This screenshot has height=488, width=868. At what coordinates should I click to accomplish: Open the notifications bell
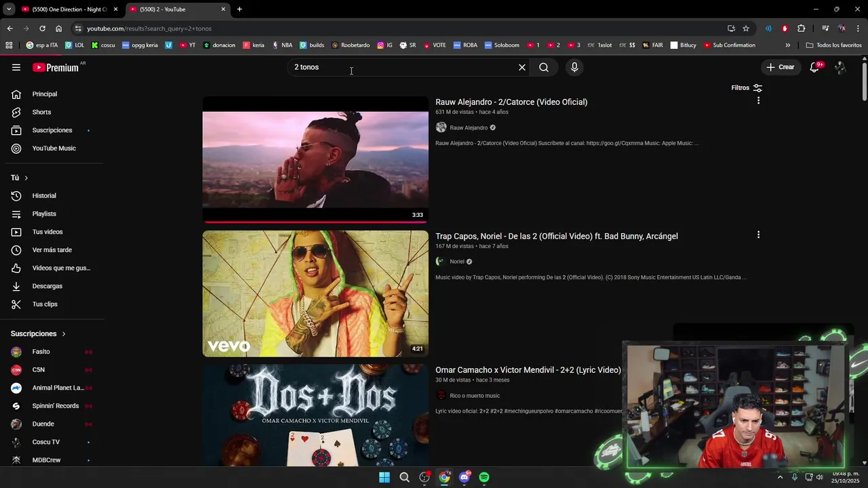814,67
